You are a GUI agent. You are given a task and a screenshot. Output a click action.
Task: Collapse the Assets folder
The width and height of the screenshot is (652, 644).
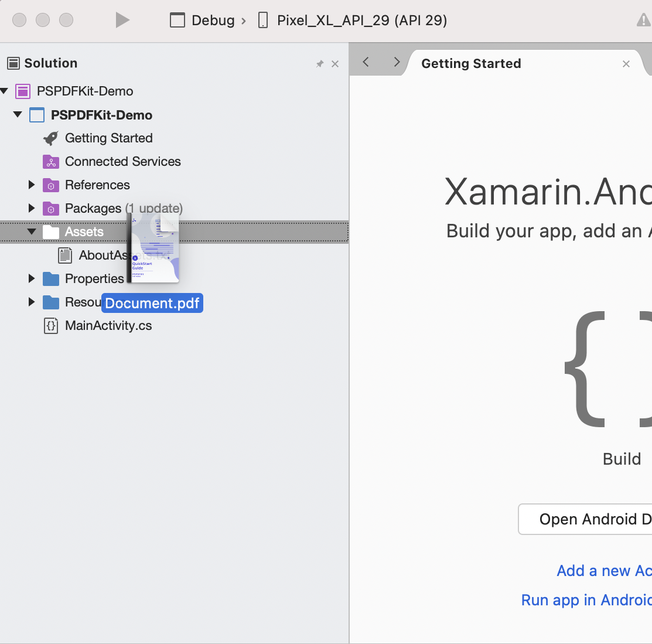(32, 231)
